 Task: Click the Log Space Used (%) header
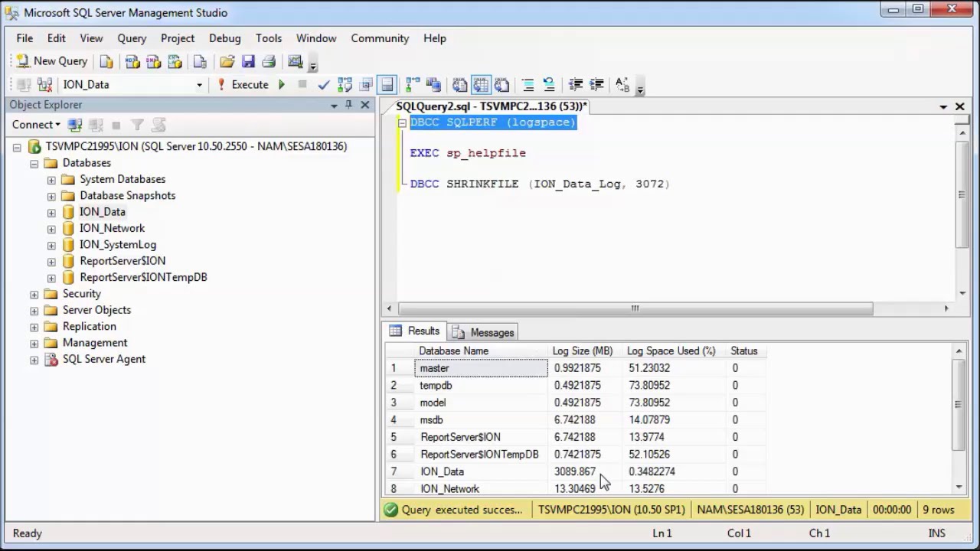click(673, 350)
